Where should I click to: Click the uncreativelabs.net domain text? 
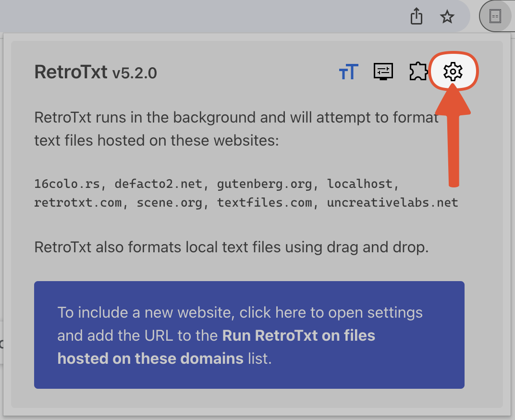pyautogui.click(x=392, y=203)
